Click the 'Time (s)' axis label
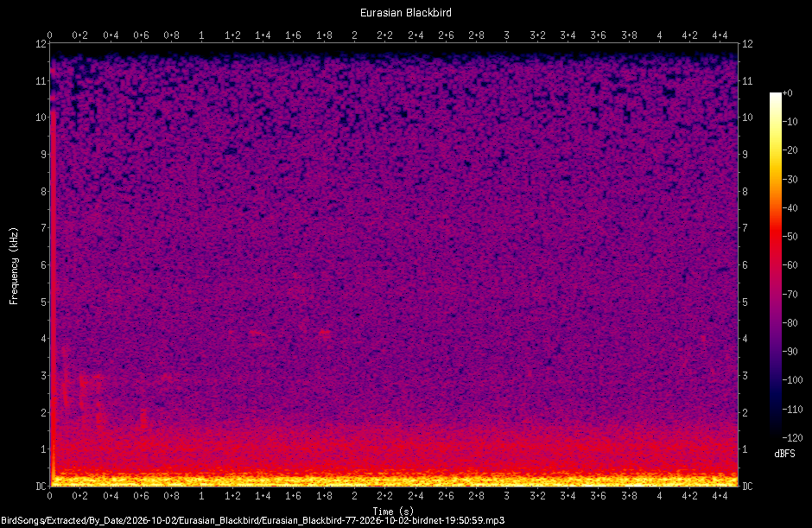 [393, 512]
